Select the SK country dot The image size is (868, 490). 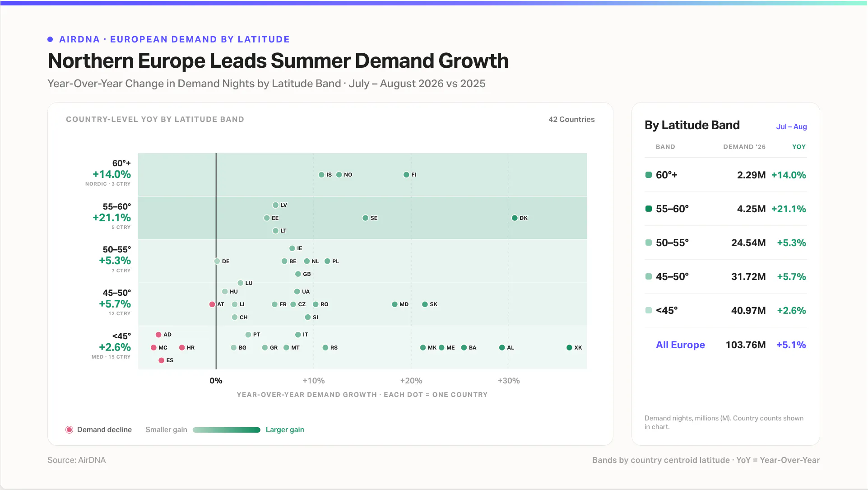425,304
